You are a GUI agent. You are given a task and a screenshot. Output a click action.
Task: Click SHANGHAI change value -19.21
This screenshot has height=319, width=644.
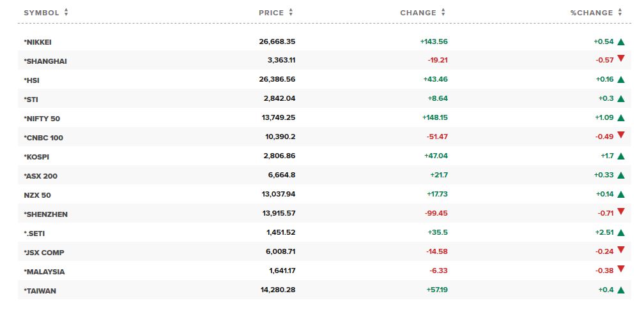pos(438,60)
